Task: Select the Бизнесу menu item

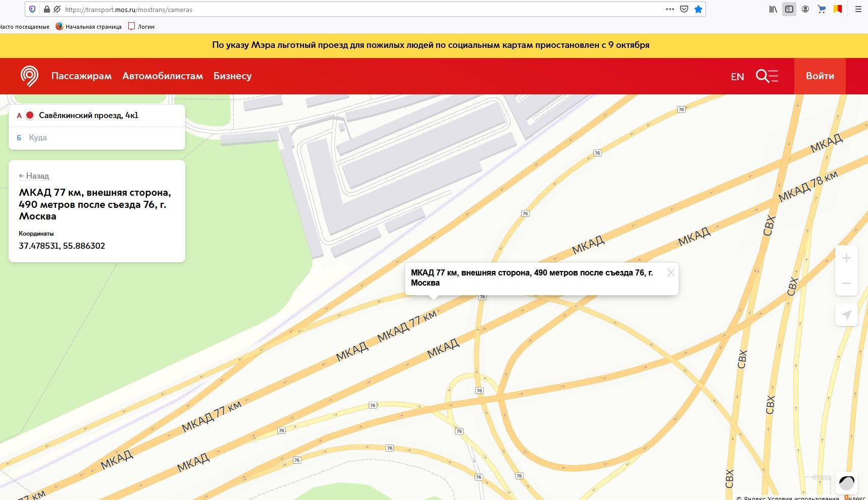Action: pyautogui.click(x=232, y=76)
